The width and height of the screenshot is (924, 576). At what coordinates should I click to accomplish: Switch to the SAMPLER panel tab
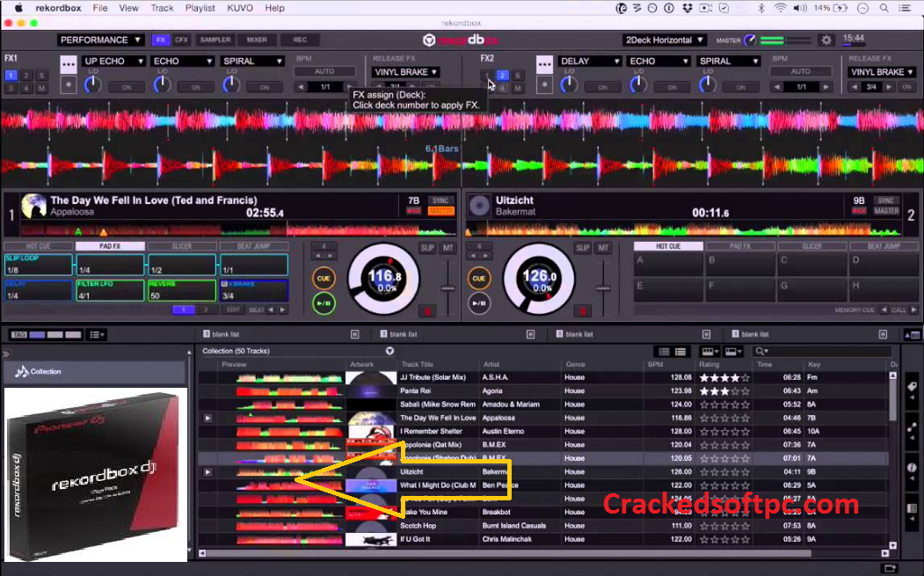click(x=215, y=40)
